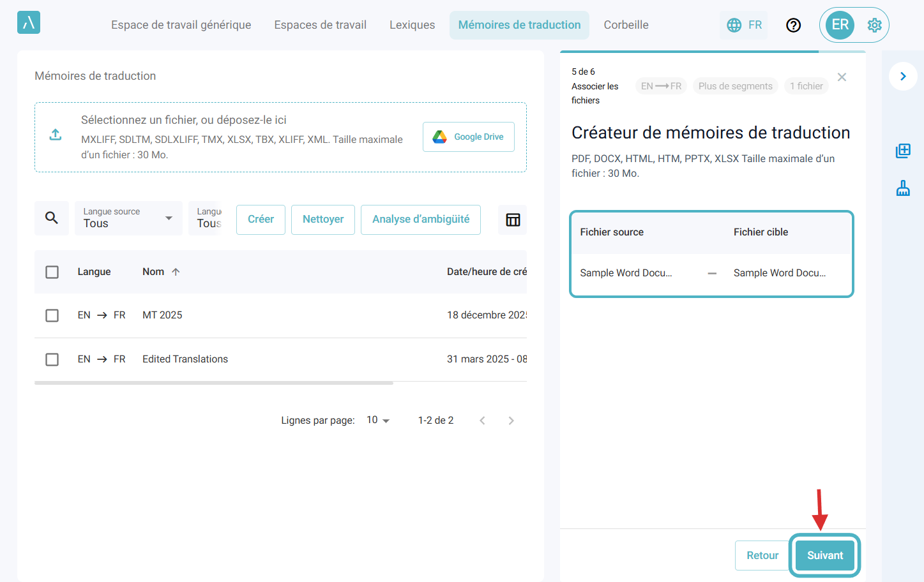
Task: Open settings gear icon
Action: click(874, 25)
